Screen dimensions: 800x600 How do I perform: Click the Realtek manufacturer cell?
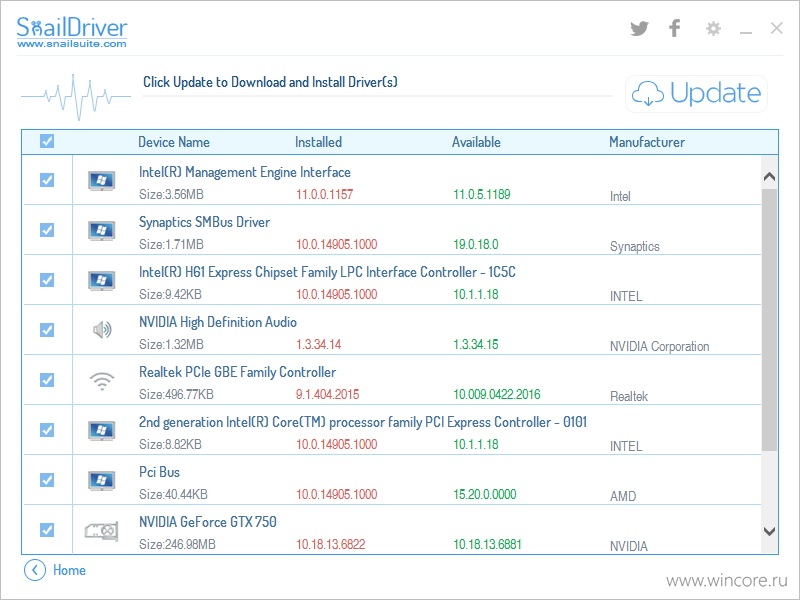[x=629, y=396]
